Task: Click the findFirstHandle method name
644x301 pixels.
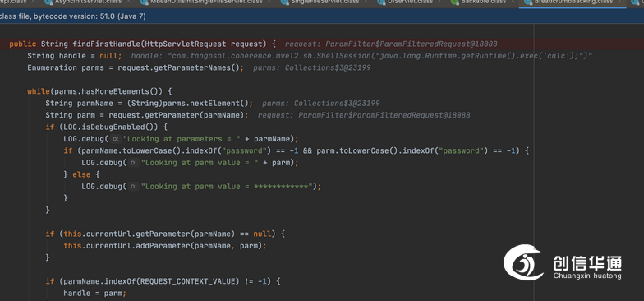Action: 107,44
